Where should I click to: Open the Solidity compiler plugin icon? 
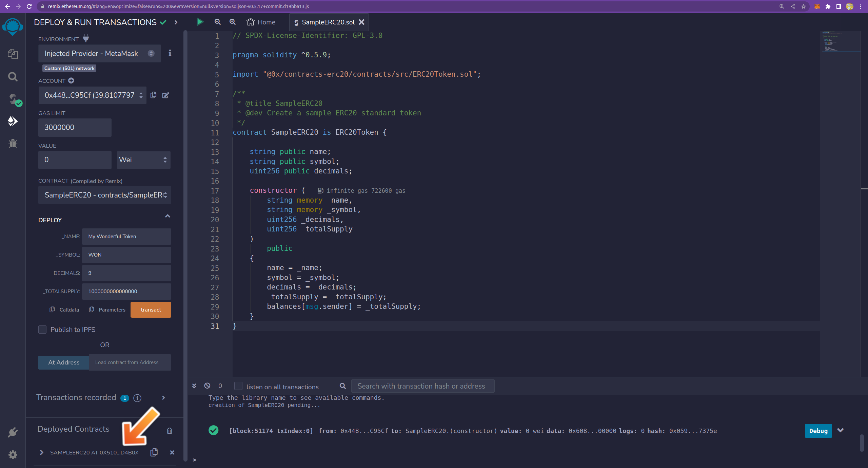click(x=13, y=99)
